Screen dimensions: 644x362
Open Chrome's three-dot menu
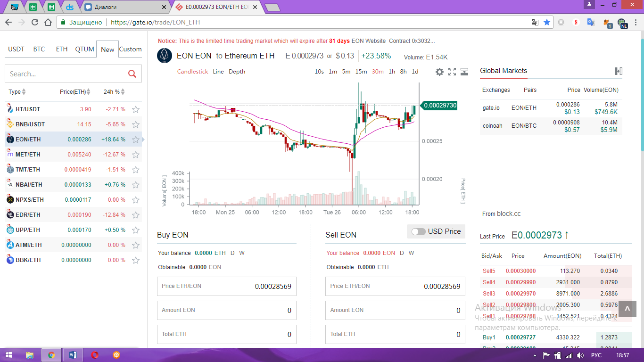coord(636,22)
